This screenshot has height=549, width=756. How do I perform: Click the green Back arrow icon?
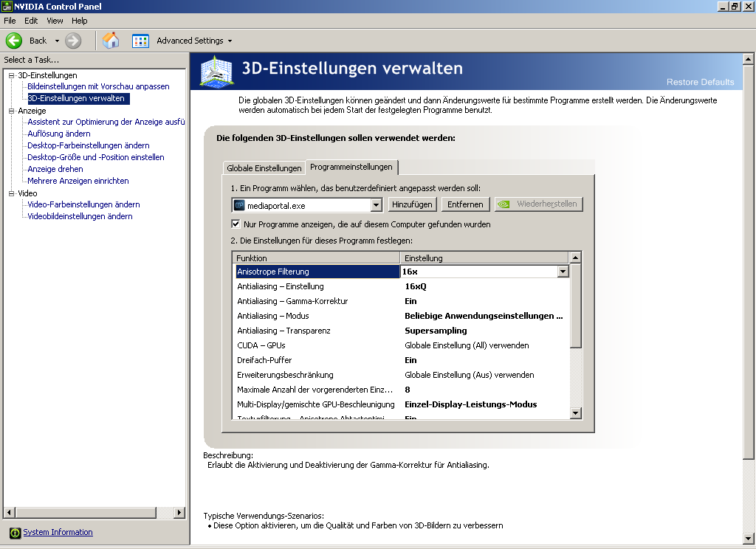point(14,41)
